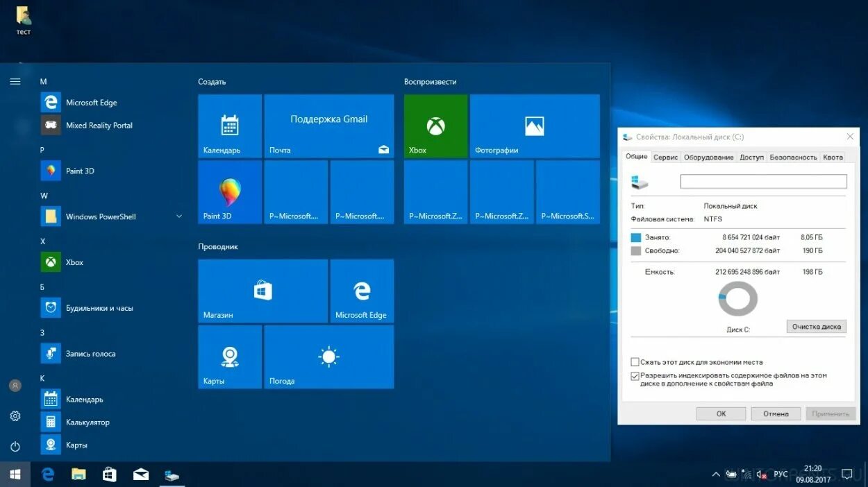Click the blue Занято legend swatch
Viewport: 868px width, 487px height.
click(633, 237)
